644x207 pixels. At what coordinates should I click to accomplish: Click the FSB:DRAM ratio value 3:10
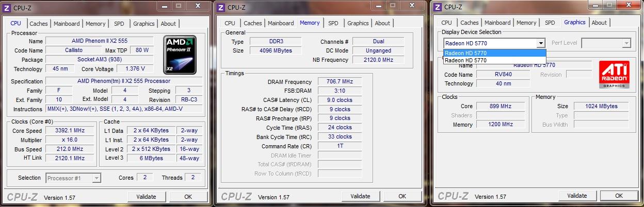340,91
